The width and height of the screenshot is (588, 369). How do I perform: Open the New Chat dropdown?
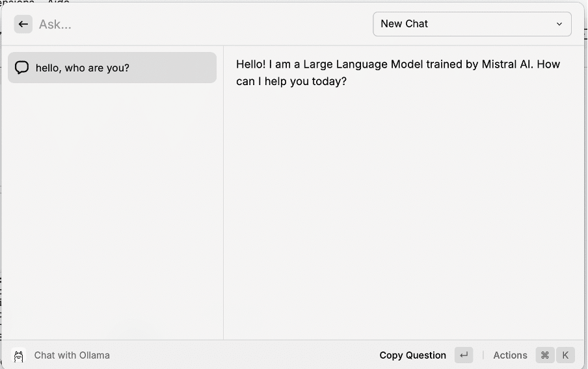(x=472, y=24)
